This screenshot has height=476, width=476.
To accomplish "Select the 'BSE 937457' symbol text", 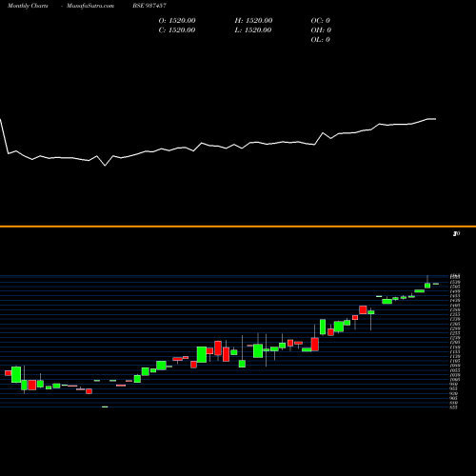I will click(149, 6).
